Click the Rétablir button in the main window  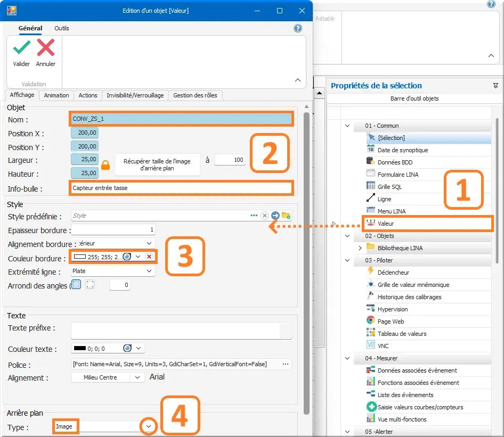[x=325, y=19]
